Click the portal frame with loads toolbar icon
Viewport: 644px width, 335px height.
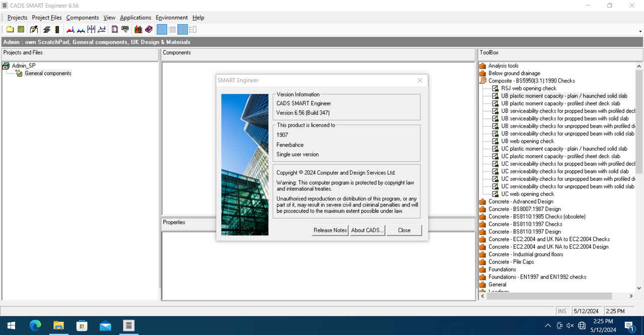(91, 30)
